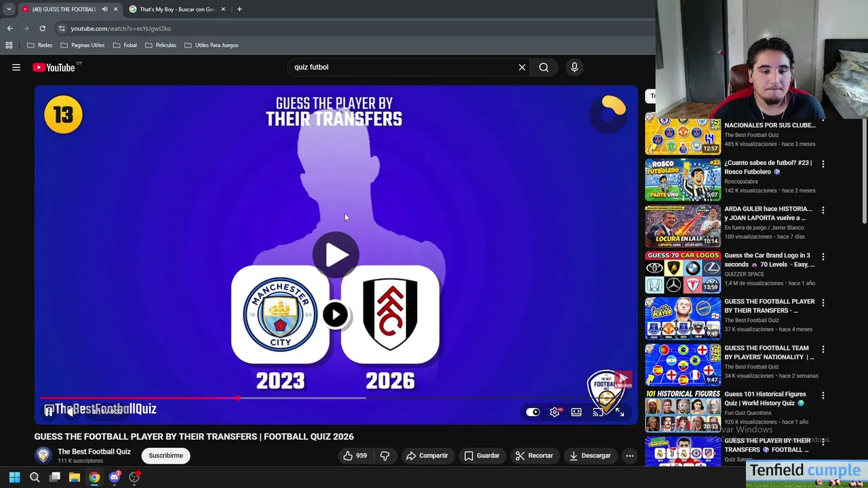Open options for '101 Historical Figures' video
The height and width of the screenshot is (488, 868).
click(x=823, y=395)
